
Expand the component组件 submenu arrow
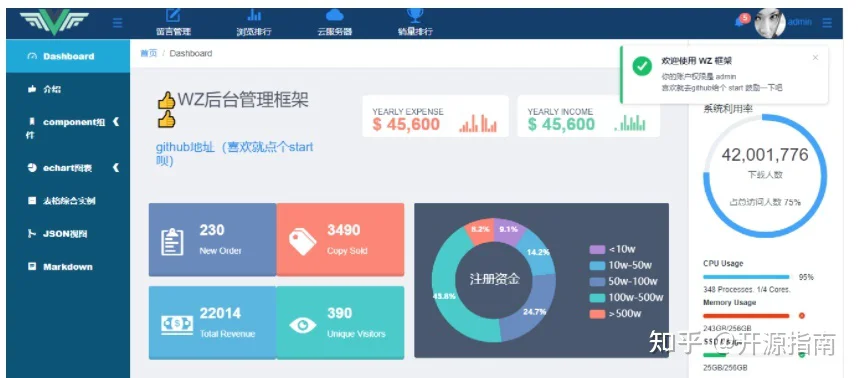point(115,122)
